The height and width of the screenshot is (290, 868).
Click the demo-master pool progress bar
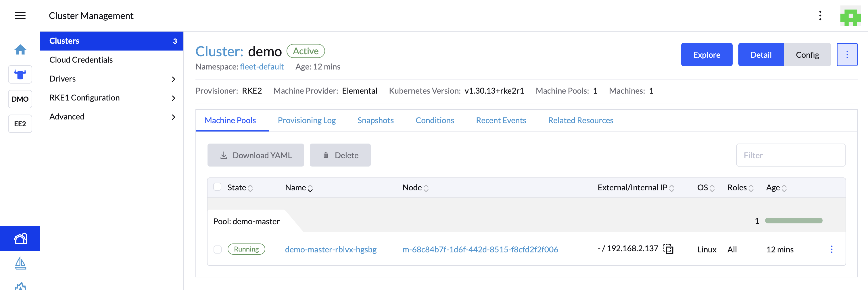coord(794,221)
